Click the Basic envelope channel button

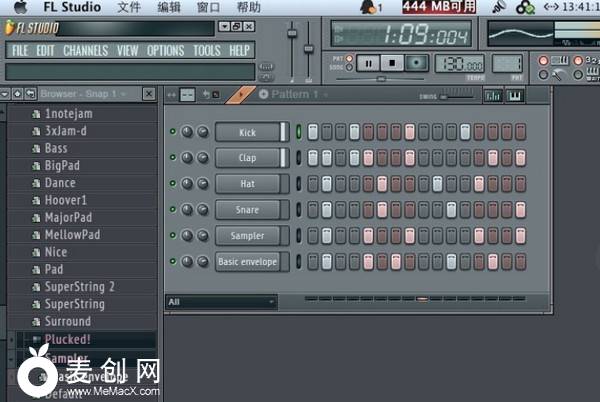[x=248, y=262]
